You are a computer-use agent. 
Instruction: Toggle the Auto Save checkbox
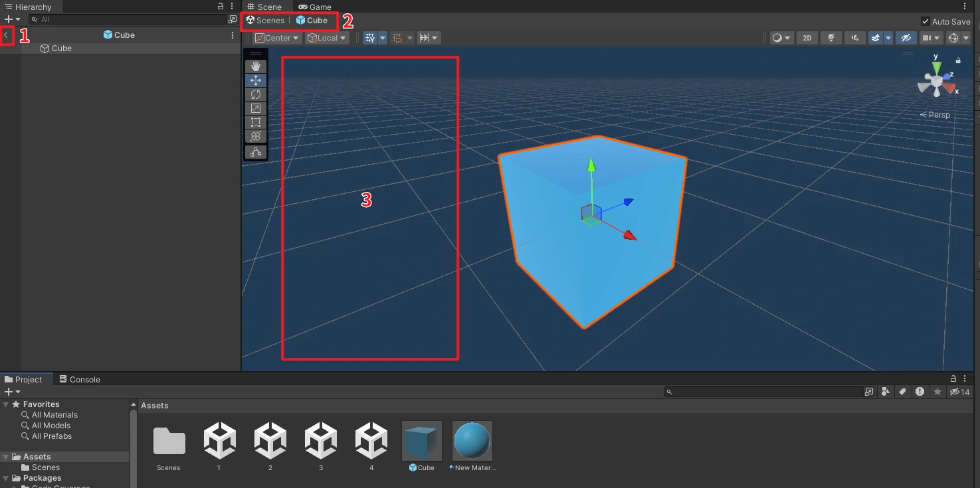click(x=926, y=21)
